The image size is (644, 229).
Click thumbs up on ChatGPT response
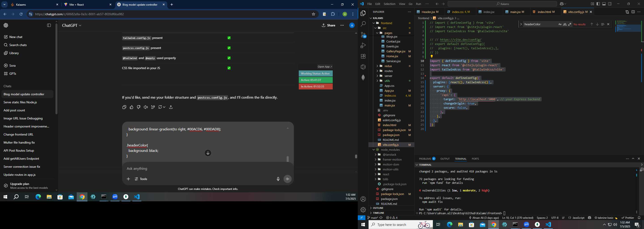point(131,107)
